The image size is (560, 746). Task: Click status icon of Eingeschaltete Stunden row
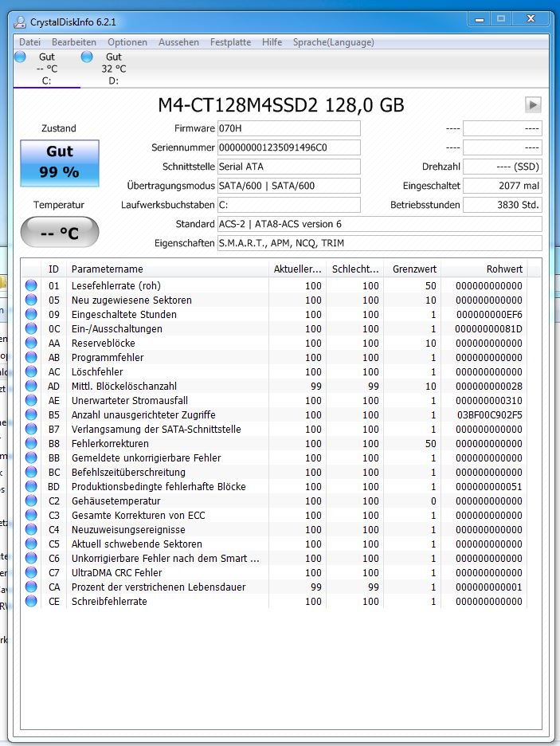31,314
